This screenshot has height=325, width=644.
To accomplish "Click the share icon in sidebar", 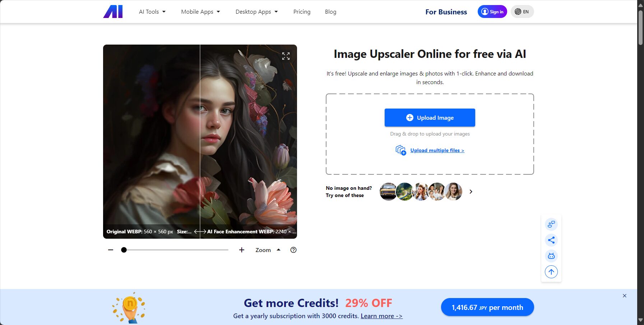I will [551, 240].
